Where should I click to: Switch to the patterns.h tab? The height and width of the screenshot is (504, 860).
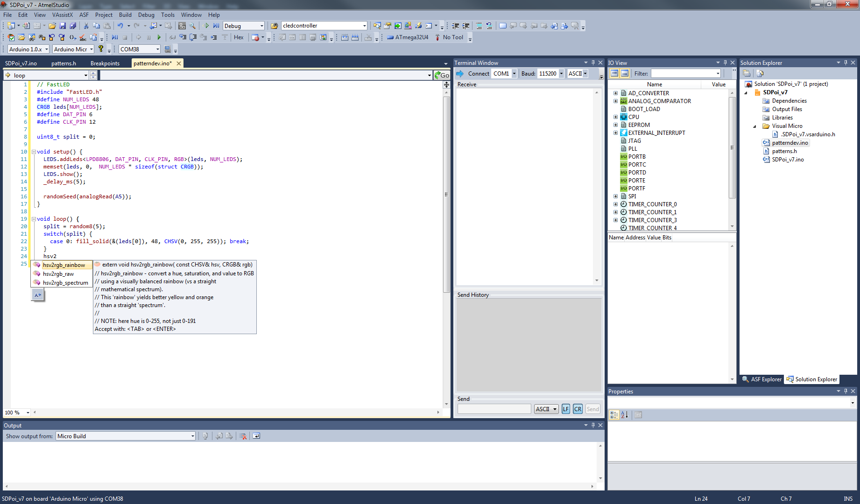pyautogui.click(x=63, y=63)
